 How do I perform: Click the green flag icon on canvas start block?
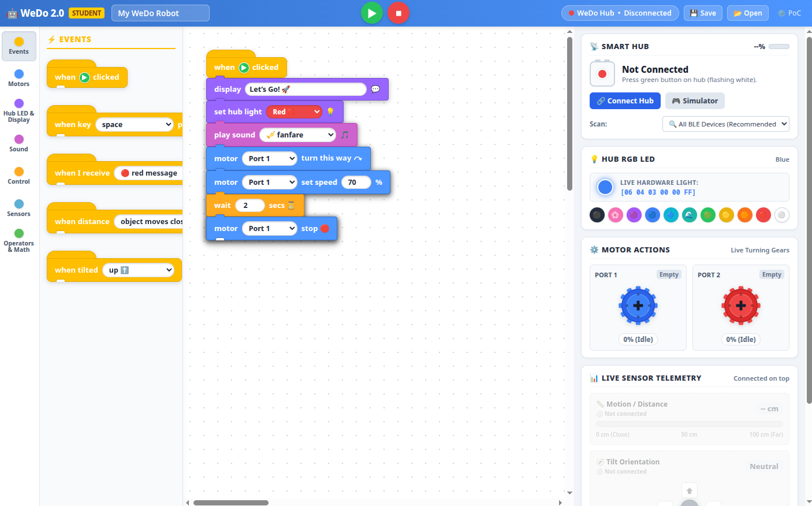(244, 68)
